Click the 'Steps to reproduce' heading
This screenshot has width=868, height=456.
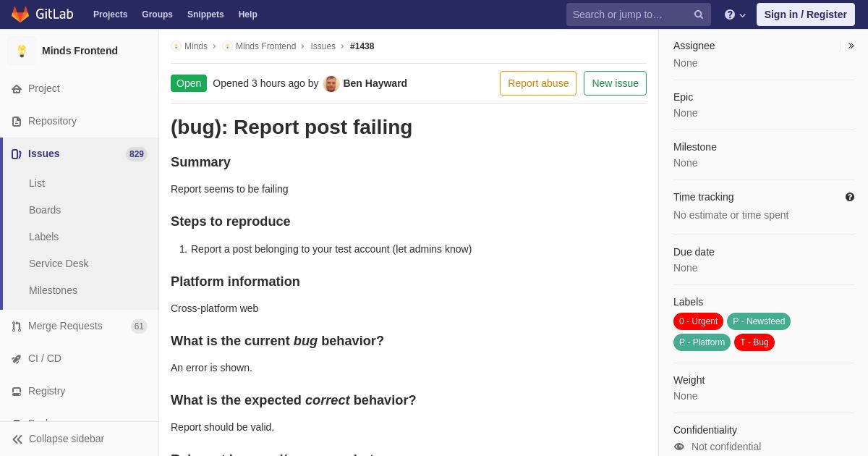tap(231, 221)
